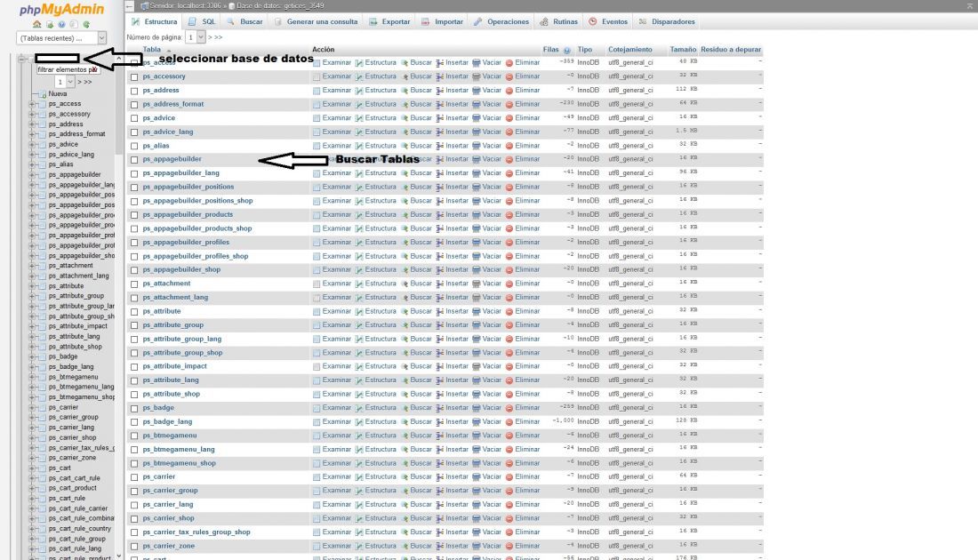This screenshot has height=560, width=978.
Task: Click the Insertar icon for ps_appagebuilder_shop
Action: pos(440,270)
